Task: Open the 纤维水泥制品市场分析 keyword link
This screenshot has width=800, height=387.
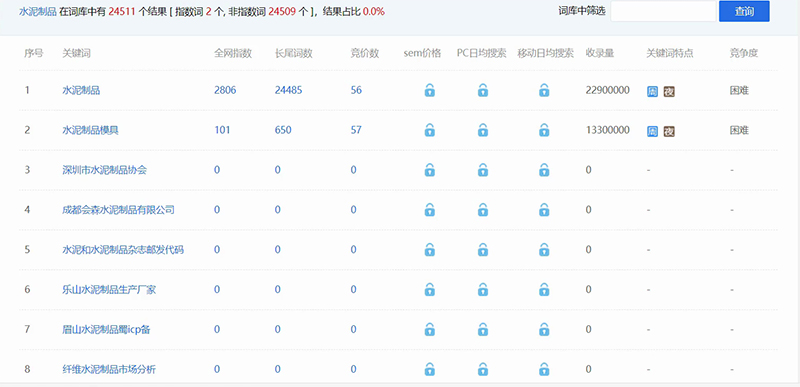Action: 109,369
